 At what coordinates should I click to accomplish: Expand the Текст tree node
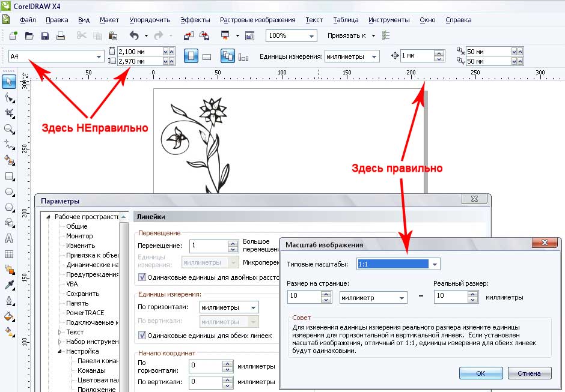(x=60, y=332)
